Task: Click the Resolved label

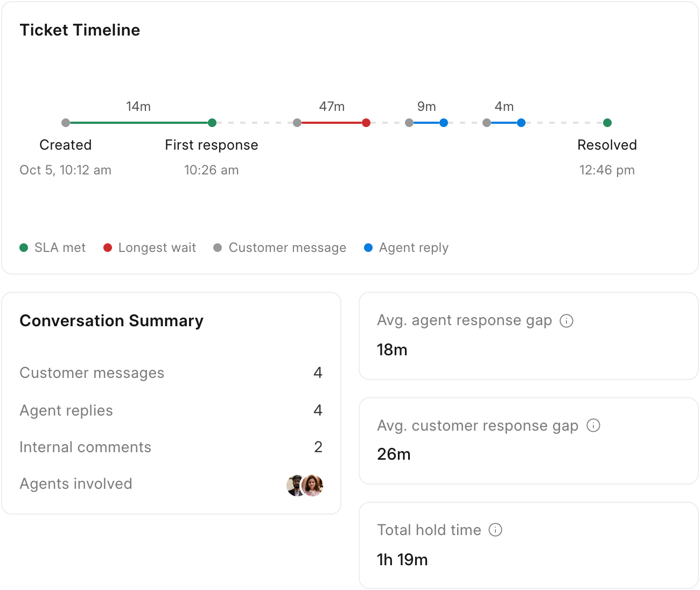Action: [607, 145]
